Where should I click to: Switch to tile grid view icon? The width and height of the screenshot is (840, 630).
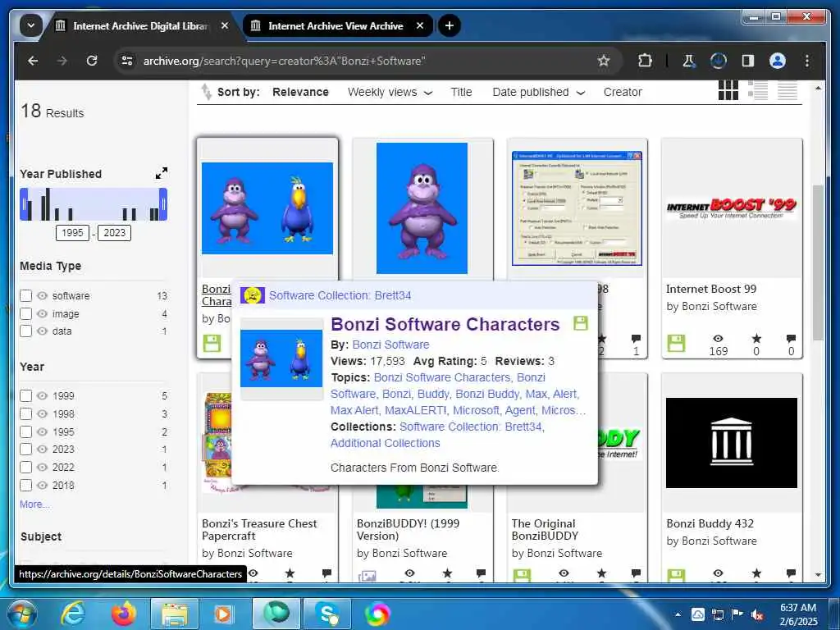click(x=728, y=90)
